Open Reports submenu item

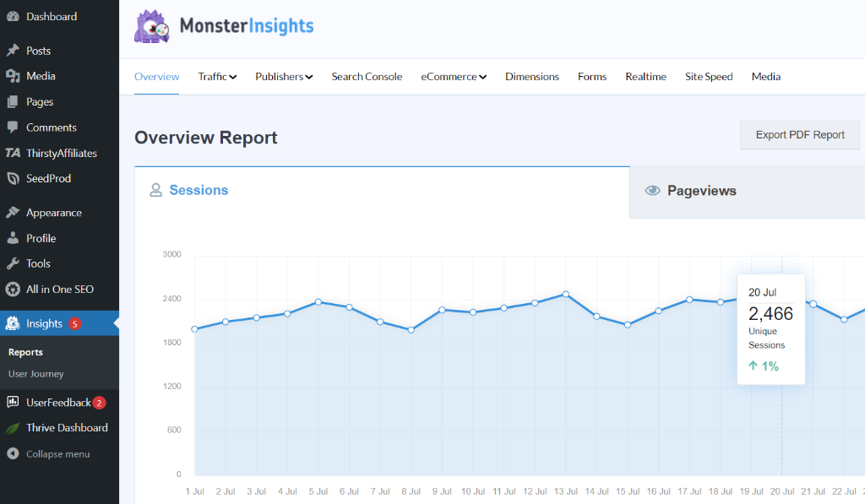25,352
